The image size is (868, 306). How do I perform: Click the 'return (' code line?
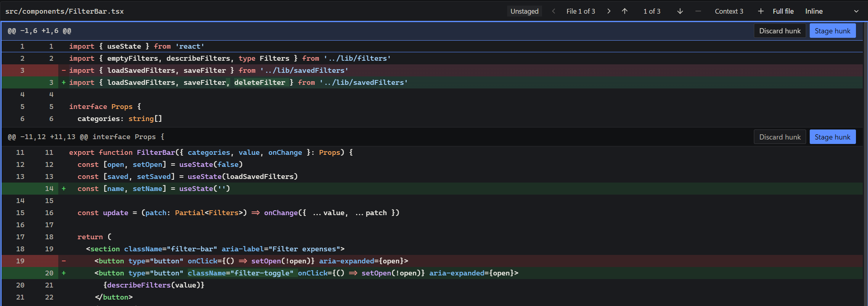pyautogui.click(x=432, y=237)
